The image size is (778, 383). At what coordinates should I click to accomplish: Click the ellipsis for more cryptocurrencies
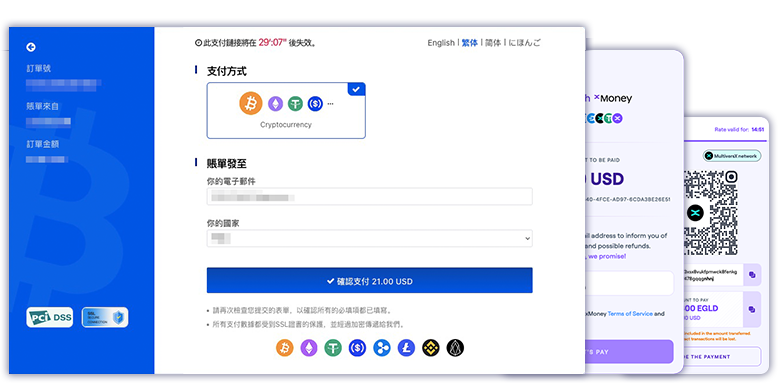(x=330, y=104)
